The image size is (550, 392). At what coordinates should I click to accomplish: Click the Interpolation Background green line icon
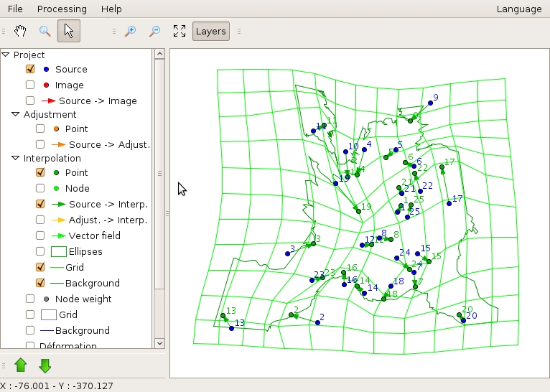tap(57, 283)
